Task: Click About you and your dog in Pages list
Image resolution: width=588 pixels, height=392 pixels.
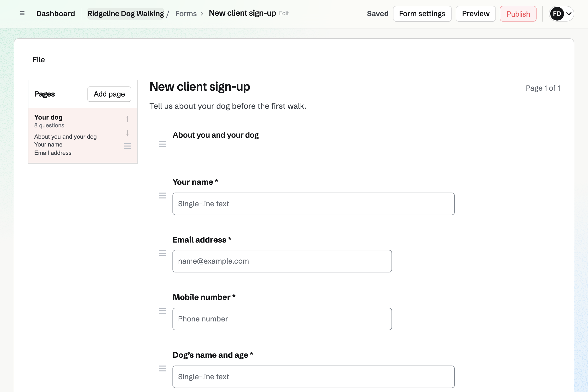Action: (65, 137)
